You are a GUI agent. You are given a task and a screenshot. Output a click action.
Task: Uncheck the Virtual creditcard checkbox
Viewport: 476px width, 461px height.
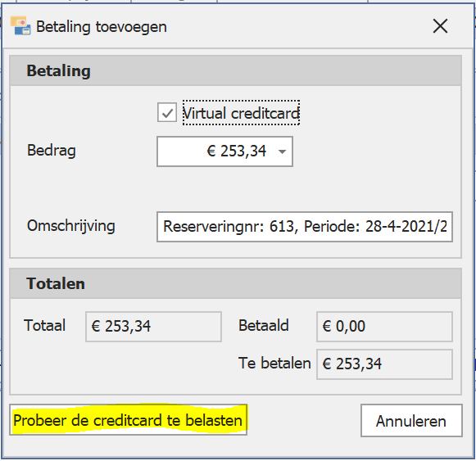(167, 113)
